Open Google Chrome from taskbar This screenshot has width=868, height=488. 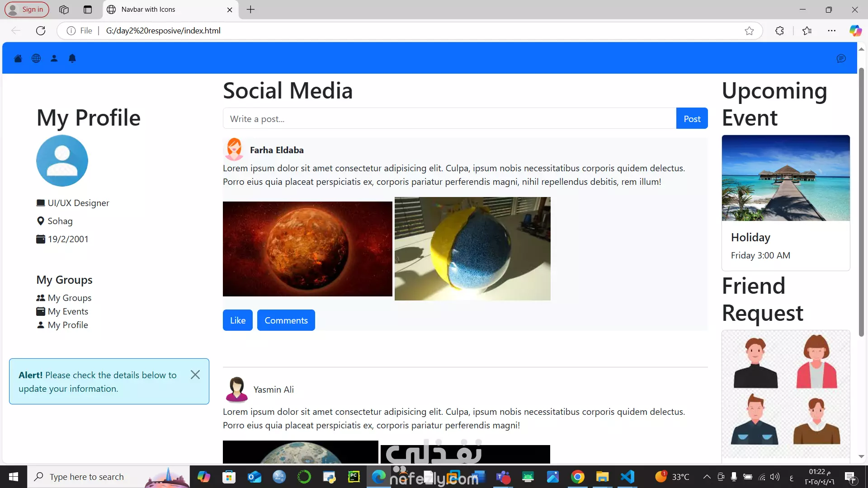[x=577, y=477]
